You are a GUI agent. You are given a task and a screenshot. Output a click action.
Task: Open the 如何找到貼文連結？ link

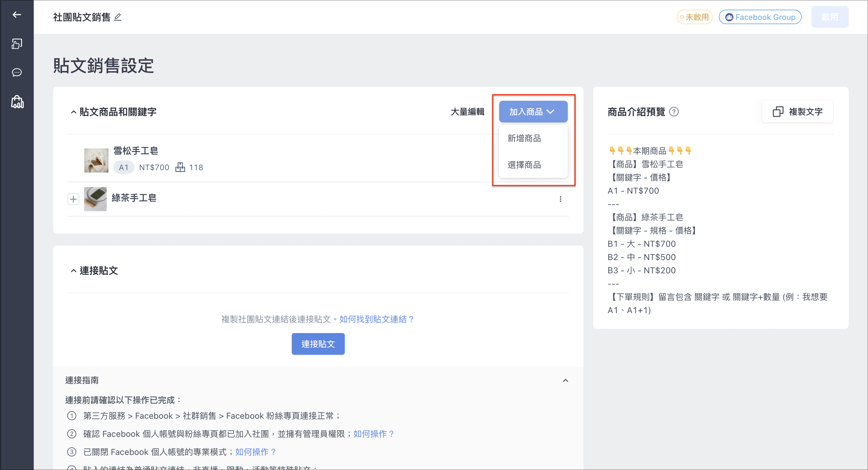coord(377,319)
